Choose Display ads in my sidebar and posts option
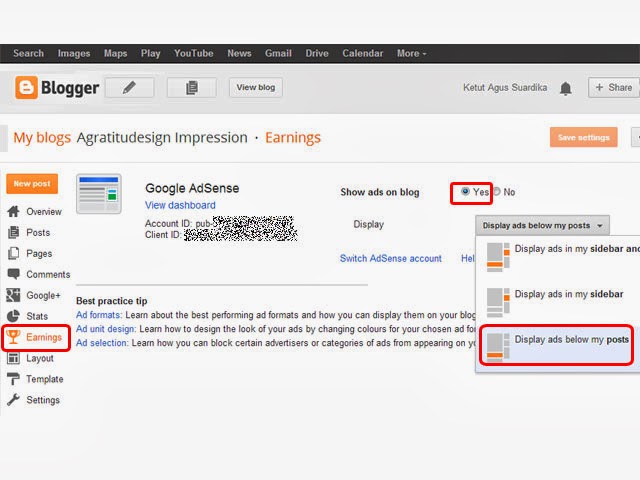 [558, 257]
